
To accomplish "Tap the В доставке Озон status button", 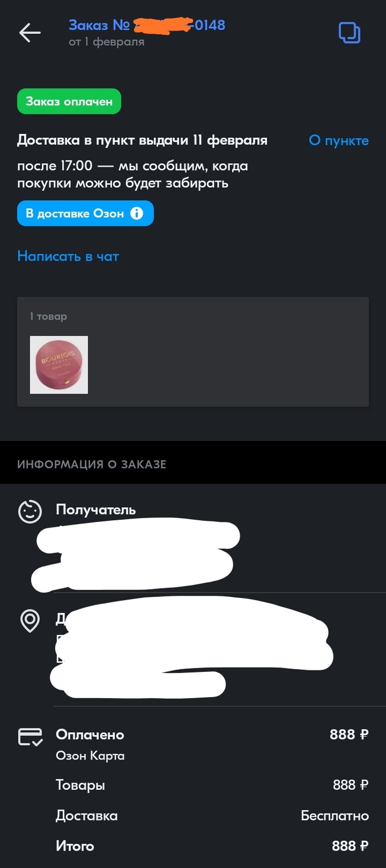I will (85, 213).
